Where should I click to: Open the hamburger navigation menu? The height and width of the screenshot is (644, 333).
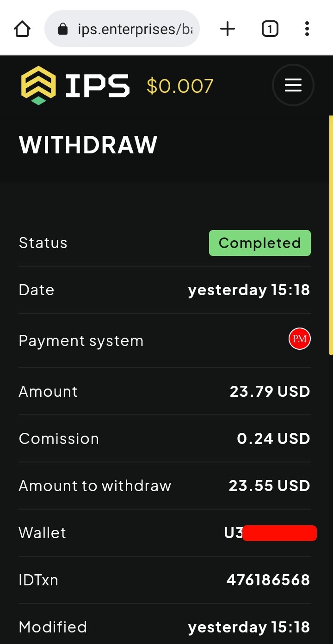(293, 85)
